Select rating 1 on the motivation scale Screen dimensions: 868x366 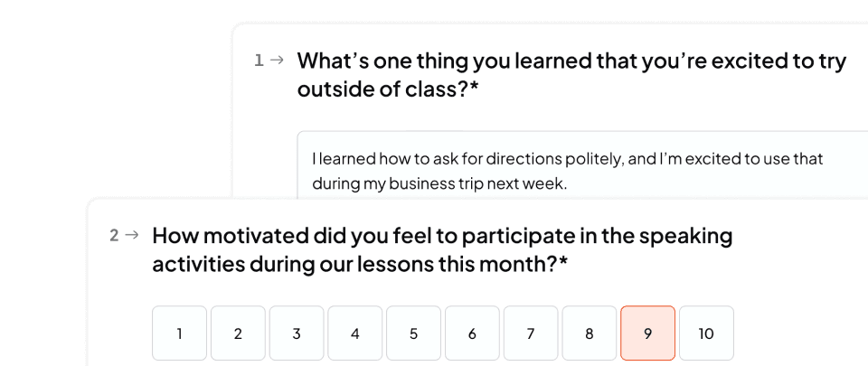(179, 333)
